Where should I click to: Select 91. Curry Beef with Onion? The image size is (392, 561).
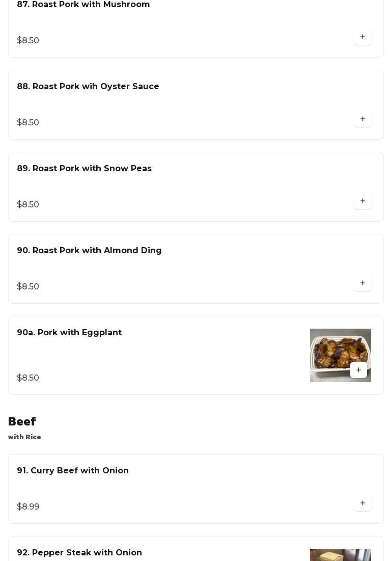coord(73,471)
